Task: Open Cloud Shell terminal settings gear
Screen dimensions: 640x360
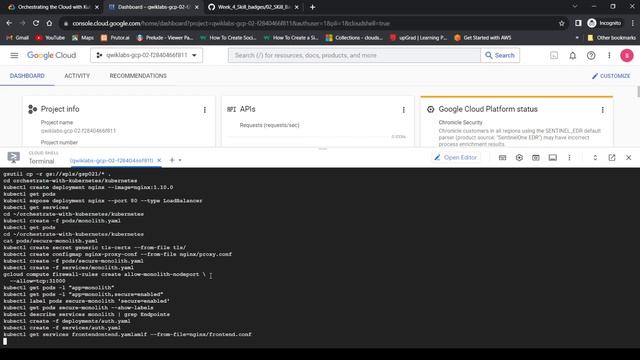Action: [519, 158]
